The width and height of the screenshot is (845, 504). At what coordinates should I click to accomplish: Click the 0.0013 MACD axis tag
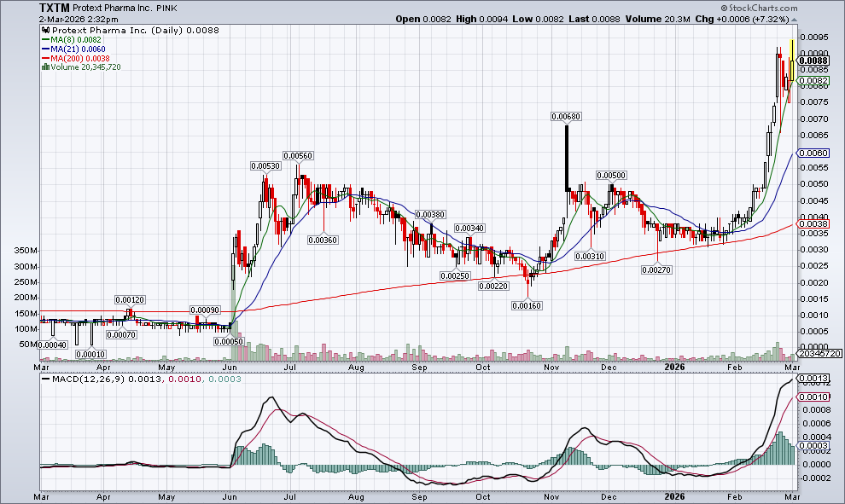813,379
